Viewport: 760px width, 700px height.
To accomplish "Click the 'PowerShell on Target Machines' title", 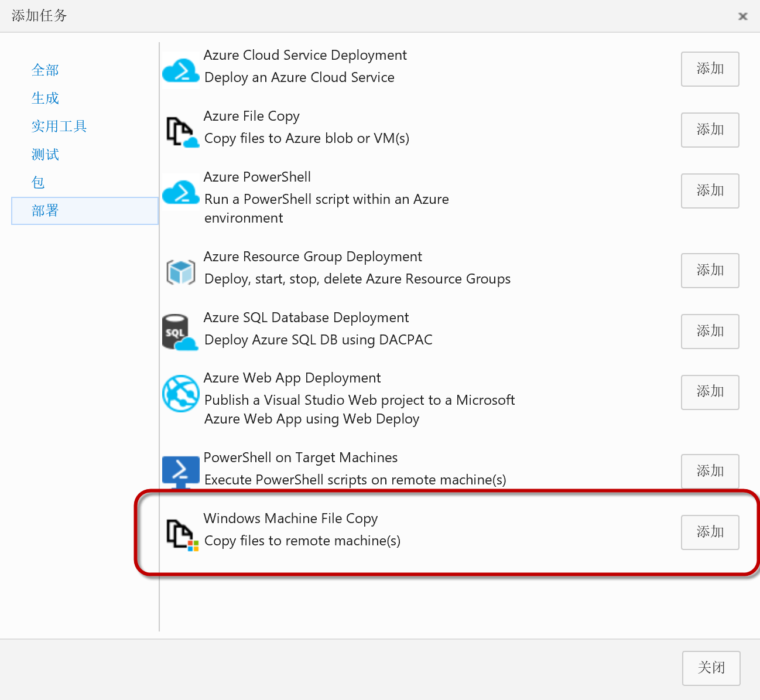I will pyautogui.click(x=300, y=457).
